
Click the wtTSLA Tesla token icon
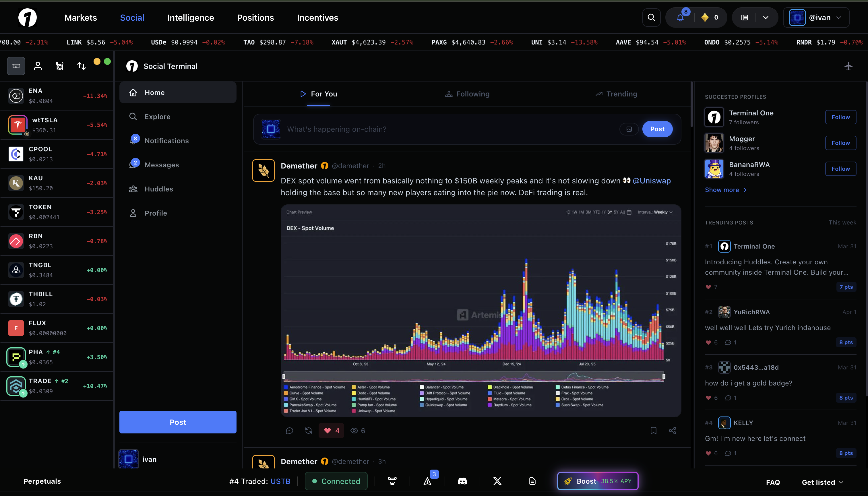coord(18,125)
